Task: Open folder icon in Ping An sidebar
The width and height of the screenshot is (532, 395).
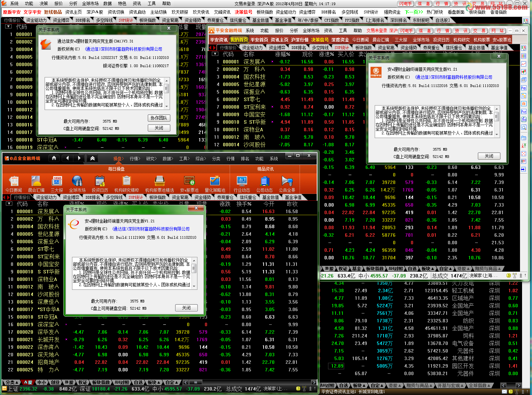Action: (523, 138)
